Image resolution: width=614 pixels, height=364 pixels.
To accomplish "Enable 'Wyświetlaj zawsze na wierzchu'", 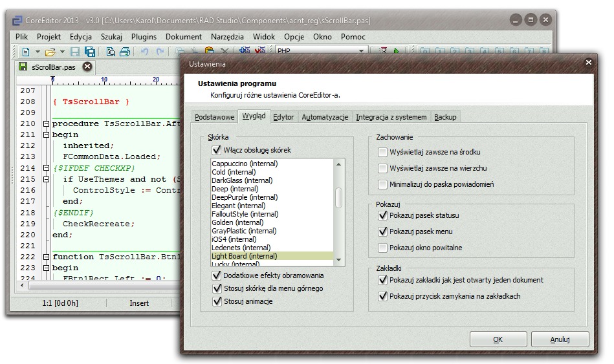I will click(382, 168).
